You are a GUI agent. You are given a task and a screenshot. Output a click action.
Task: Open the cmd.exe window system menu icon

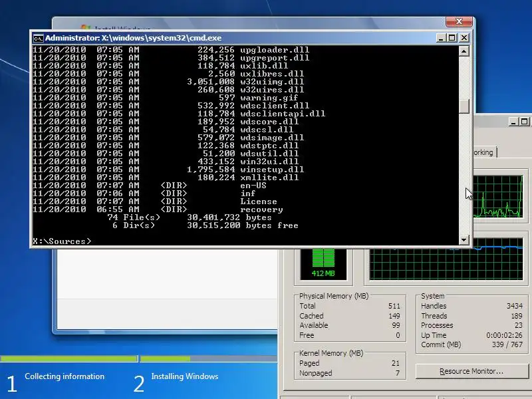38,38
